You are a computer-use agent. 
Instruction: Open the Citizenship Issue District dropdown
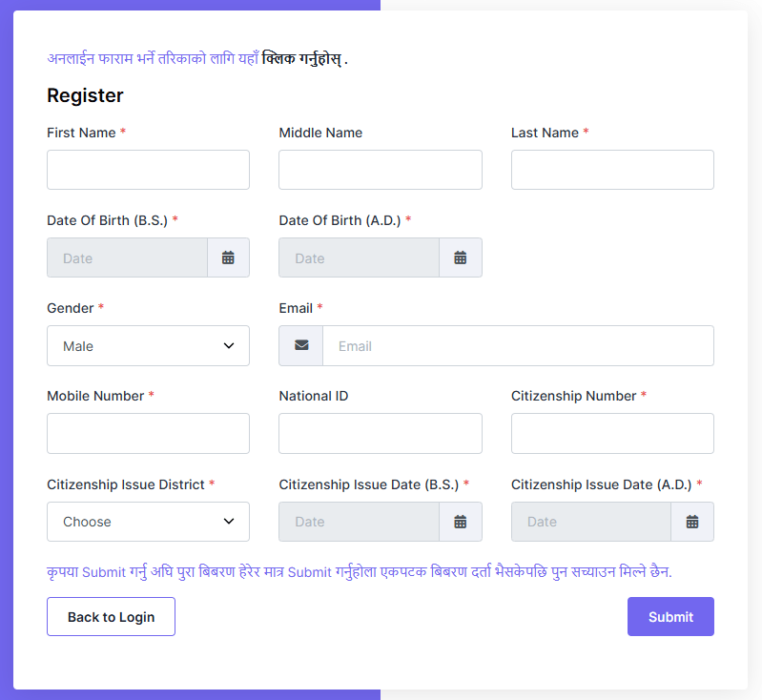point(148,522)
